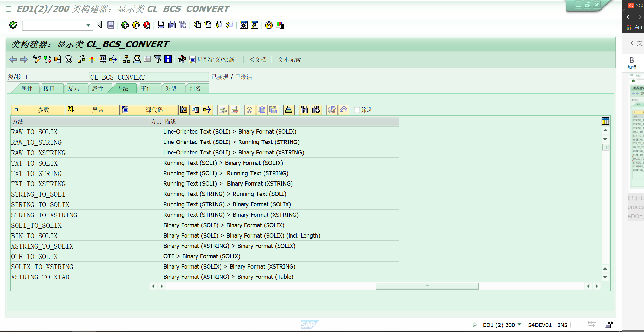Screen dimensions: 644x332
Task: Enable the 筛选 filter checkbox
Action: coord(356,110)
